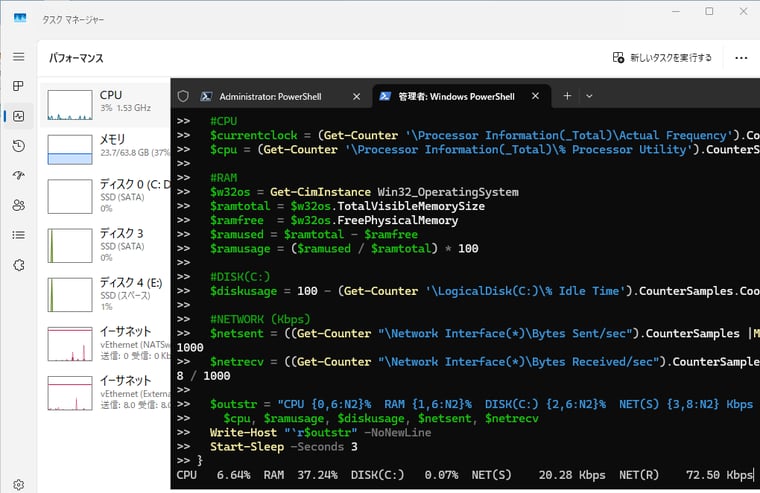
Task: Select the イーサネット vEthernet (Externa item
Action: tap(106, 393)
